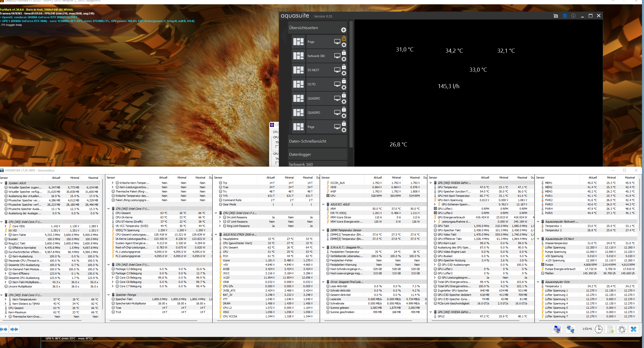Screen dimensions: 644x348
Task: Click the D5 NEXT page layout thumbnail
Action: (298, 70)
